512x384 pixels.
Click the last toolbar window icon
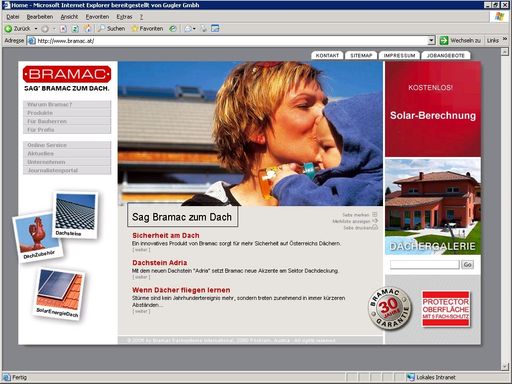215,29
